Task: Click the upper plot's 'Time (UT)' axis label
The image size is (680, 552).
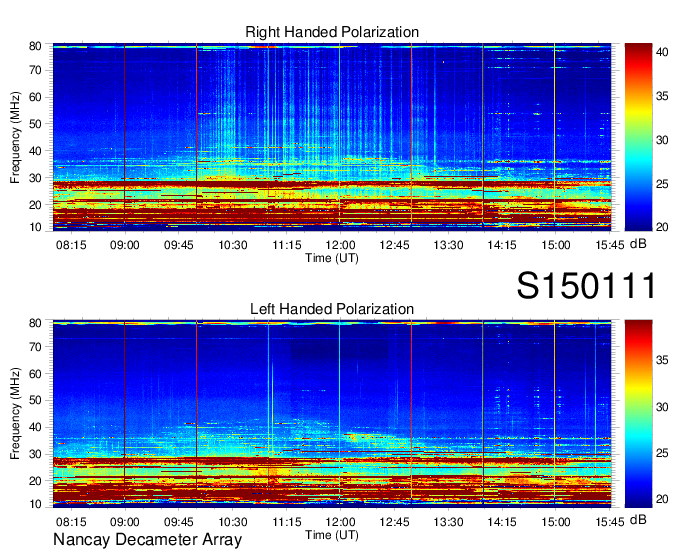Action: pyautogui.click(x=332, y=258)
